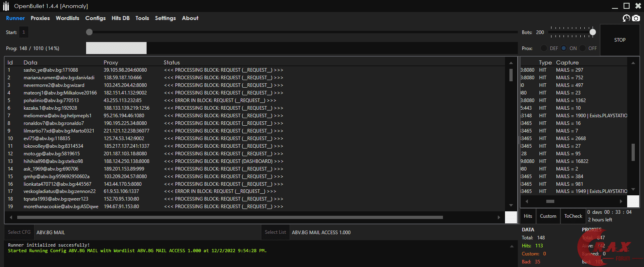Click up arrow of log panel scrollbar
Viewport: 644px width, 267px height.
click(x=512, y=246)
